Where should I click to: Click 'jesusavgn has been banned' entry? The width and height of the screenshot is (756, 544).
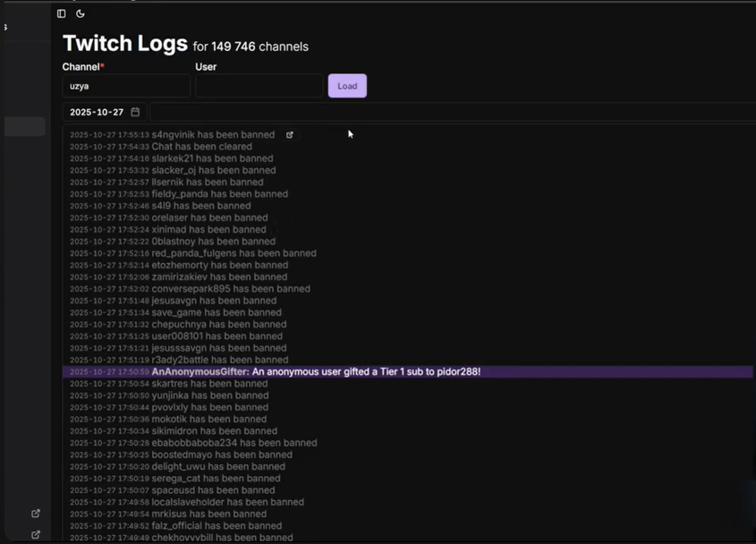(214, 301)
